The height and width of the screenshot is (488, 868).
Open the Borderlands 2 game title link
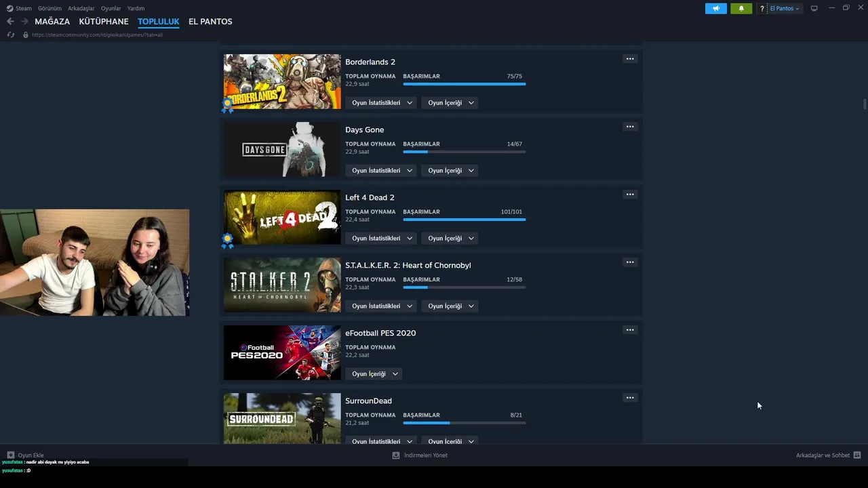click(370, 62)
